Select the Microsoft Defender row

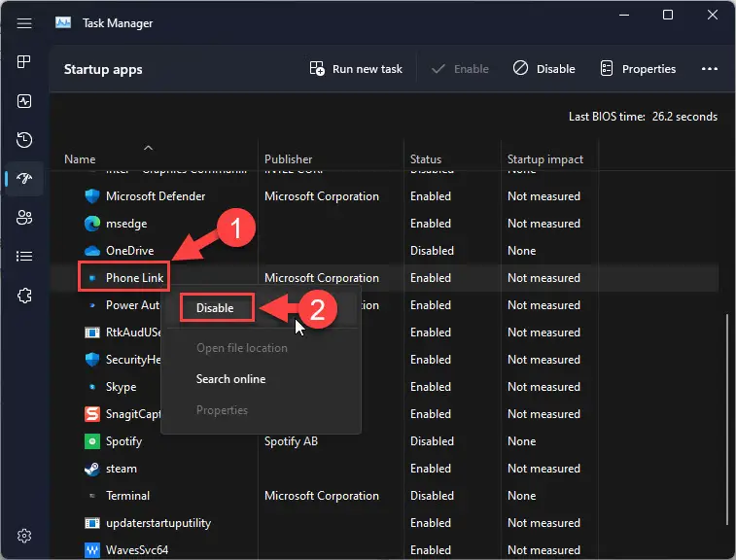(x=156, y=196)
